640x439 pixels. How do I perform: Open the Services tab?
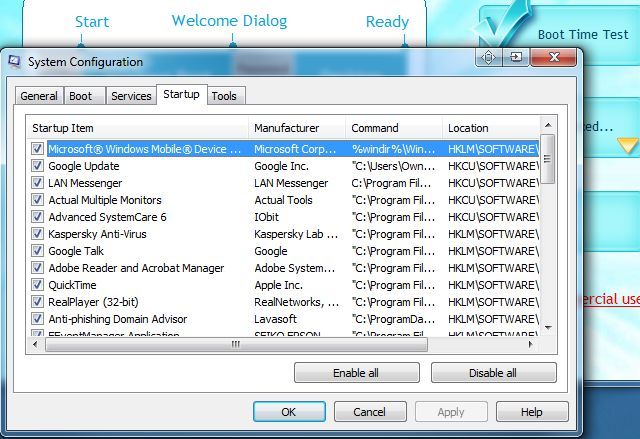[131, 96]
